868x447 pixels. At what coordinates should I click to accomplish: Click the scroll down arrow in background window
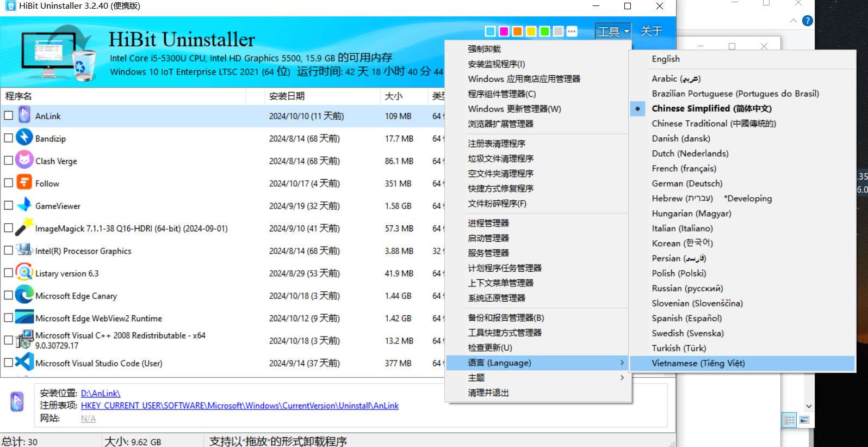(809, 406)
